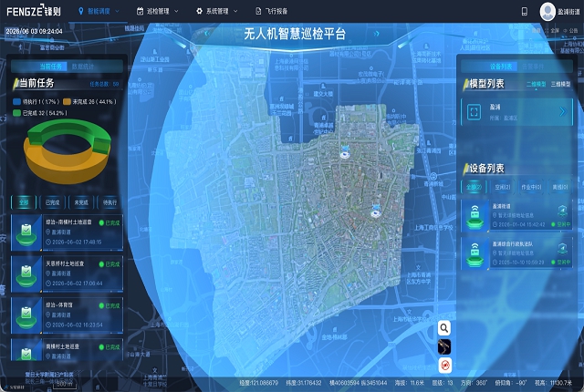The height and width of the screenshot is (392, 584).
Task: Click right arrow beside platform title
Action: point(377,34)
